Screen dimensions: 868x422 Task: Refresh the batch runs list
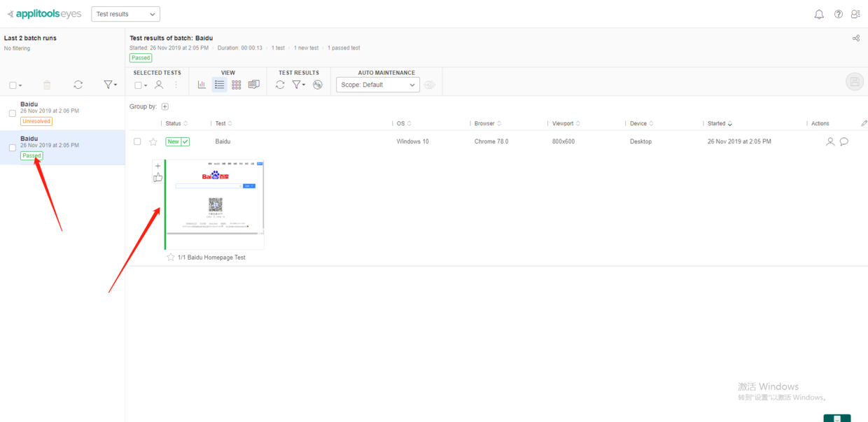click(x=78, y=85)
